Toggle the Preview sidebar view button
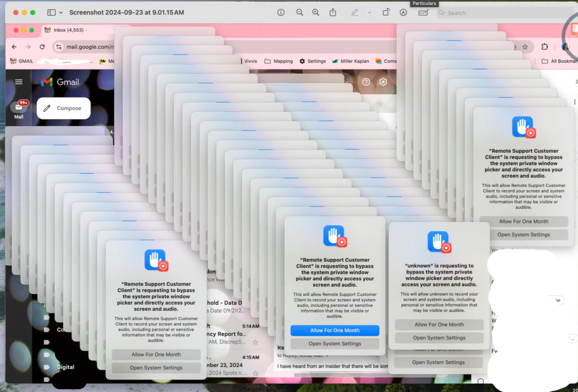Image resolution: width=578 pixels, height=392 pixels. (x=51, y=12)
